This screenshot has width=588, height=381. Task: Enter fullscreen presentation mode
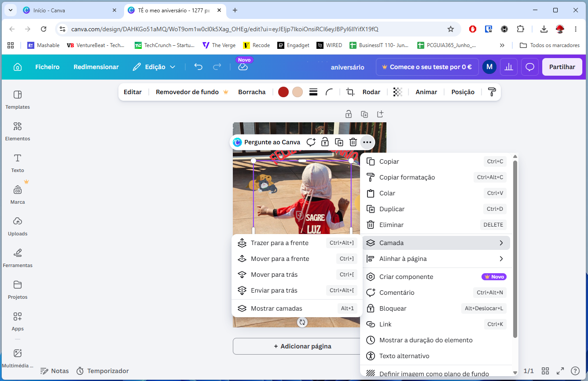(560, 371)
